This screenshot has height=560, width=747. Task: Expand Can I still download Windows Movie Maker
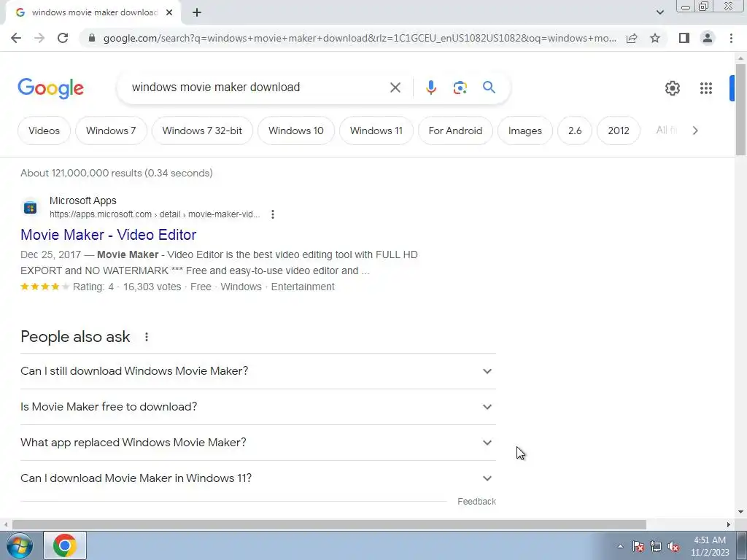click(x=258, y=371)
